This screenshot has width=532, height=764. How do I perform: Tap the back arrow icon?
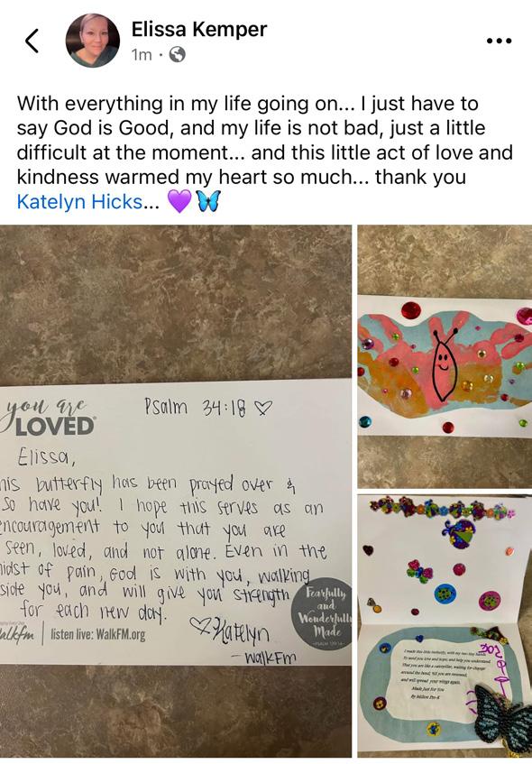coord(32,41)
